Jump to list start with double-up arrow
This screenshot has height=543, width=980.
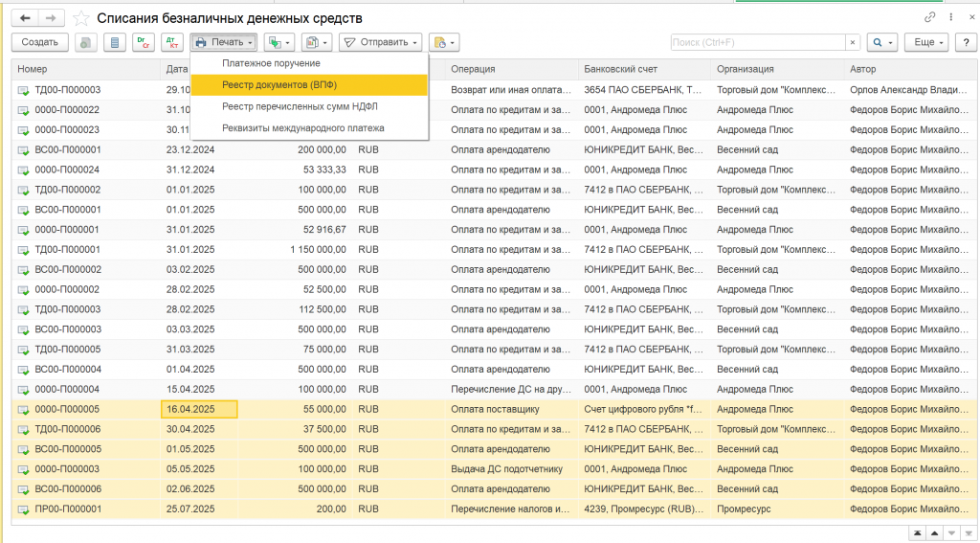pyautogui.click(x=917, y=532)
